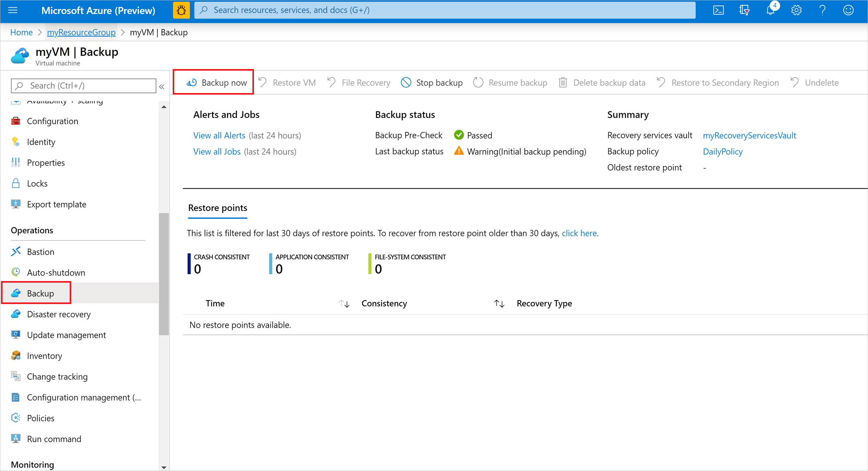
Task: Open the portal hamburger menu
Action: (12, 10)
